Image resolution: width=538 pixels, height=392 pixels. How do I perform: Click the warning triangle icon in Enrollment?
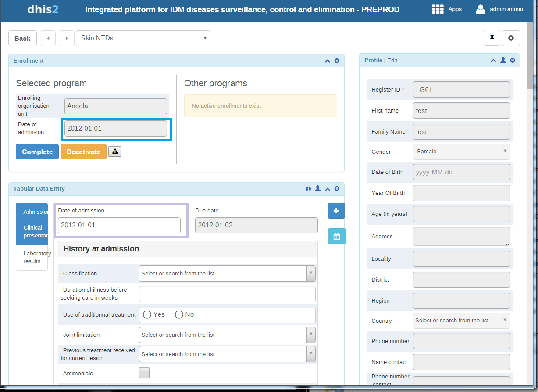click(x=115, y=152)
